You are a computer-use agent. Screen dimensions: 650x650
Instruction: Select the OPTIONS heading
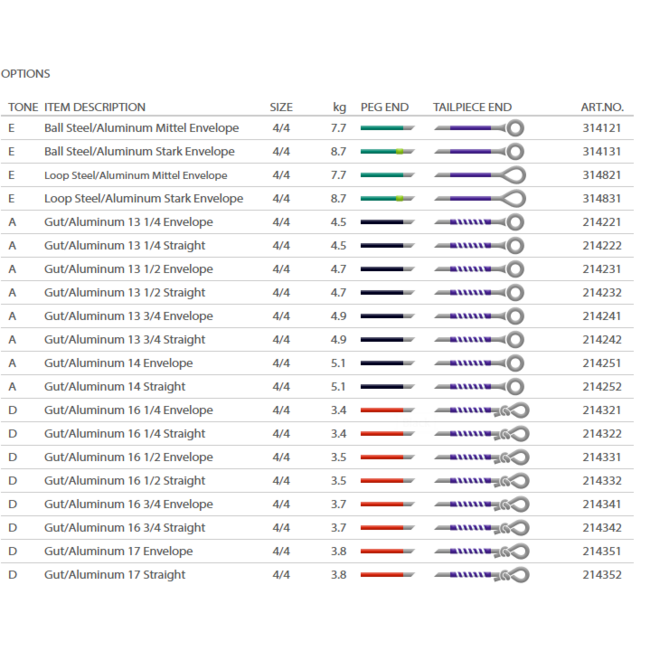tap(26, 74)
